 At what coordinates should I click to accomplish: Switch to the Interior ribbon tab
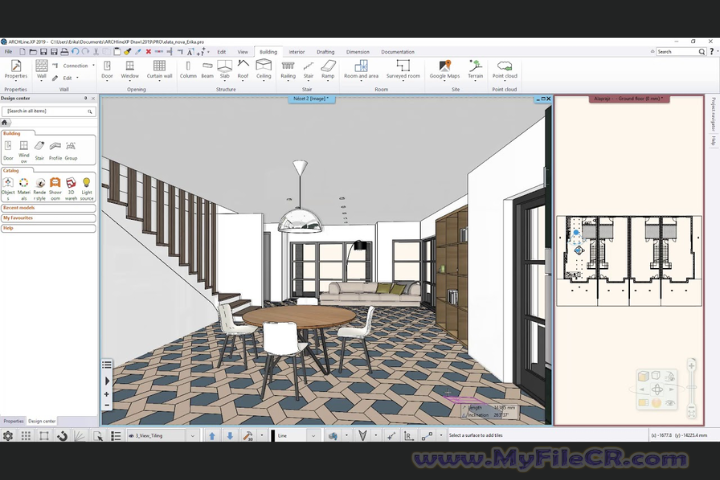coord(297,52)
